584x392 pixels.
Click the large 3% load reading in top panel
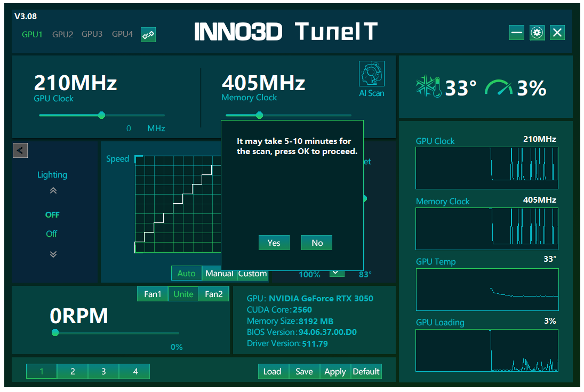pyautogui.click(x=532, y=89)
